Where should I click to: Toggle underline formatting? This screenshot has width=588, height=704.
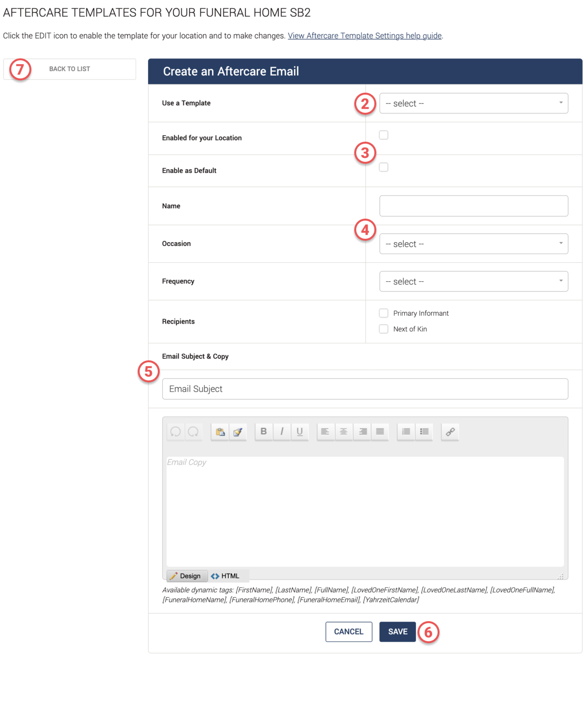pyautogui.click(x=300, y=431)
